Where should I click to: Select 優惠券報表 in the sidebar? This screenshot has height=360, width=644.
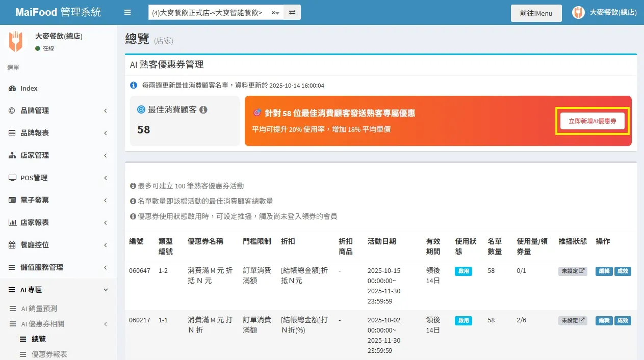pyautogui.click(x=49, y=354)
